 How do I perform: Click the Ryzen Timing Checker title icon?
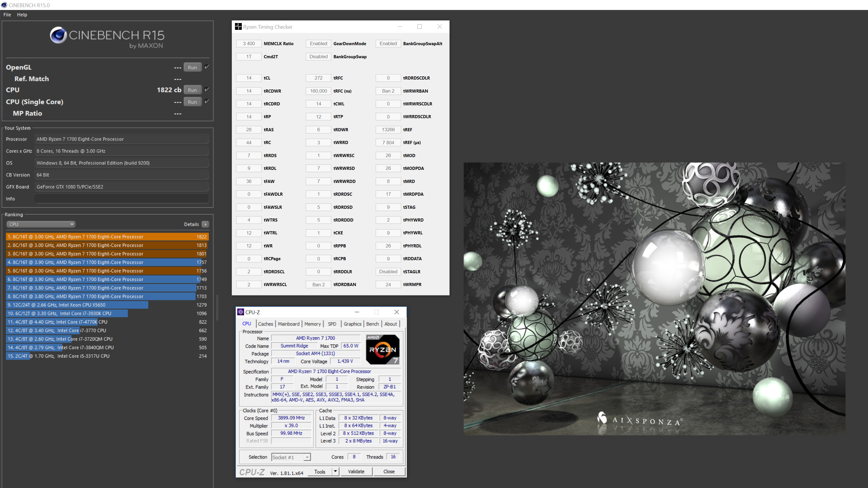(238, 27)
